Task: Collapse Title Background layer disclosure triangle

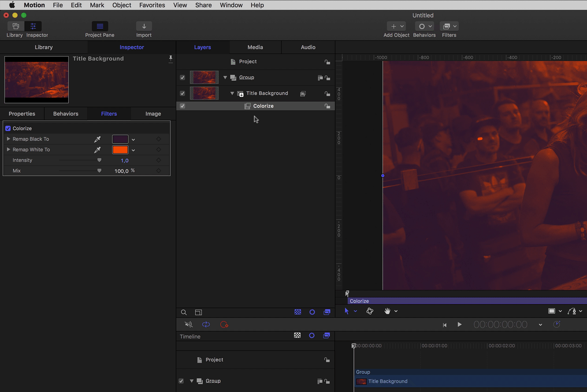Action: coord(232,93)
